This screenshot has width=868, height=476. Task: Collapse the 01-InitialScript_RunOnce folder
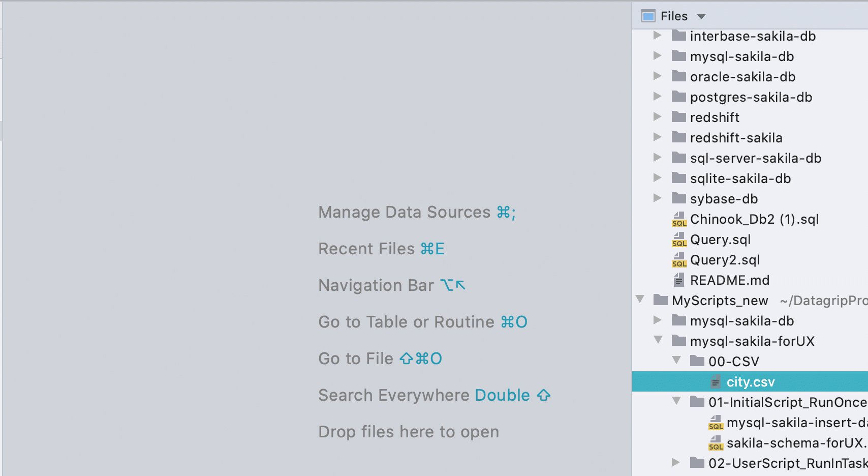(x=676, y=401)
